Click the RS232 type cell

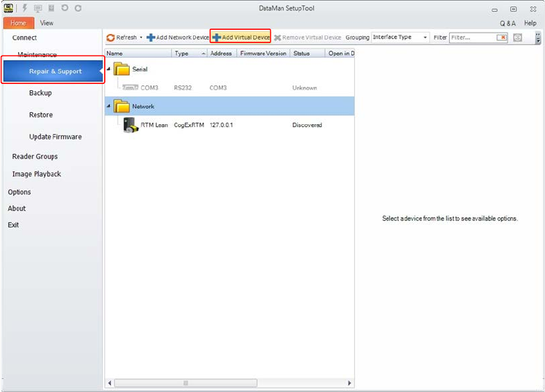[x=183, y=88]
